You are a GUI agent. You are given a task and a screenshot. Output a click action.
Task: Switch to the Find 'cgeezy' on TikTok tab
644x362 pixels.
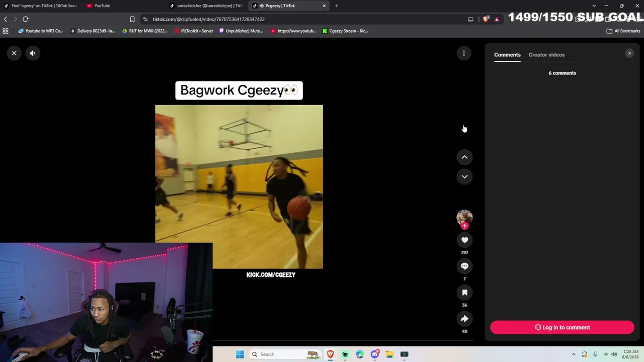point(41,6)
